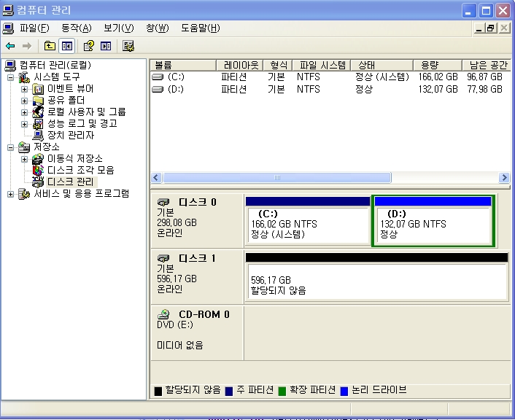Click the 디스크 1 disk icon
The width and height of the screenshot is (515, 420).
click(x=163, y=258)
